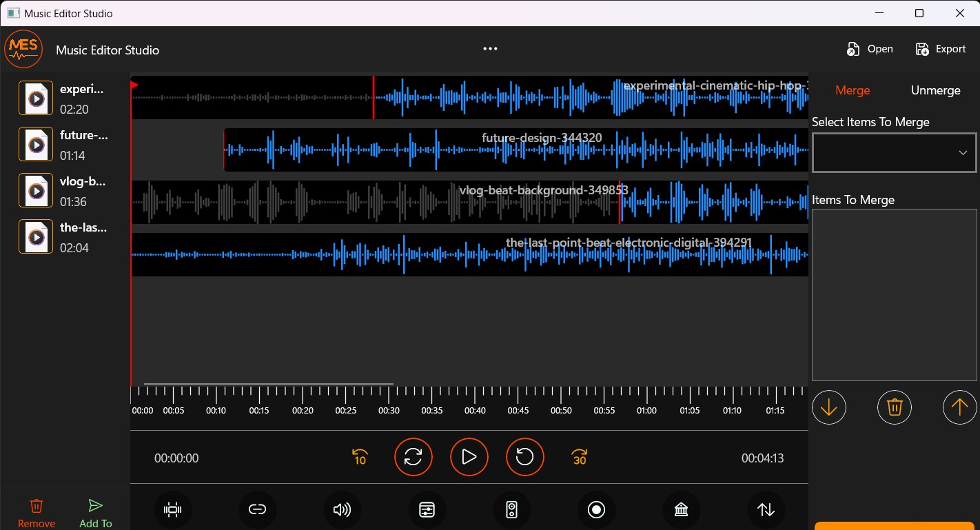Screen dimensions: 980x530
Task: Toggle the loop playback control
Action: (414, 457)
